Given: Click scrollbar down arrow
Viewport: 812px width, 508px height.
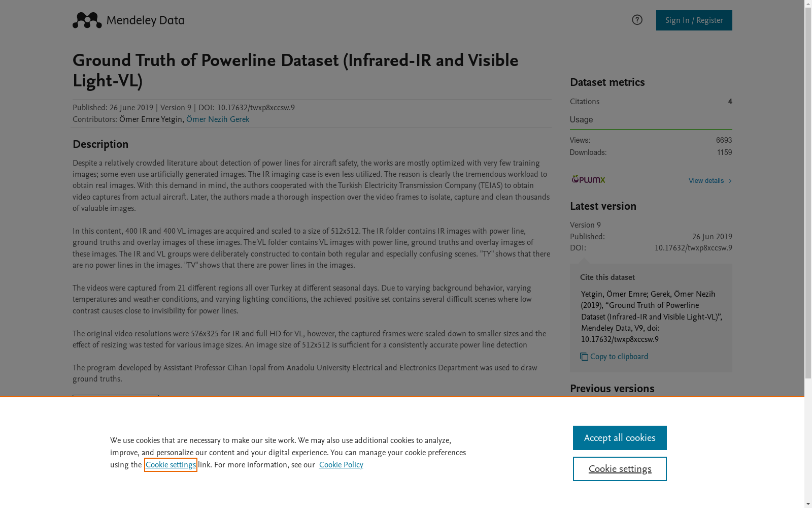Looking at the screenshot, I should point(808,503).
